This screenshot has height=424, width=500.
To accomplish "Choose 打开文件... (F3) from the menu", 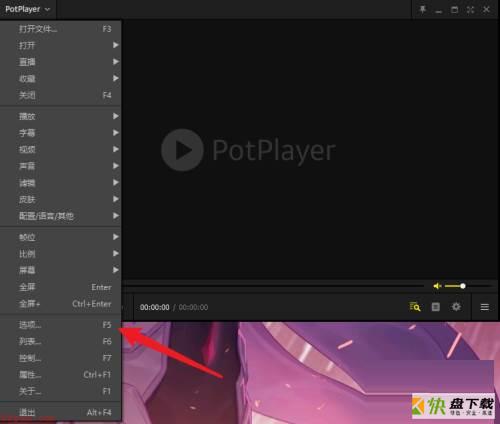I will tap(60, 29).
